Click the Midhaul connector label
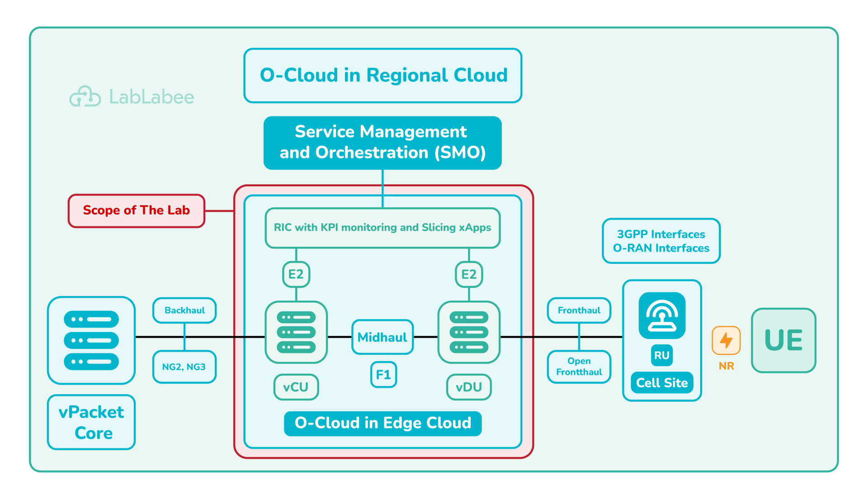Image resolution: width=868 pixels, height=499 pixels. pyautogui.click(x=382, y=336)
